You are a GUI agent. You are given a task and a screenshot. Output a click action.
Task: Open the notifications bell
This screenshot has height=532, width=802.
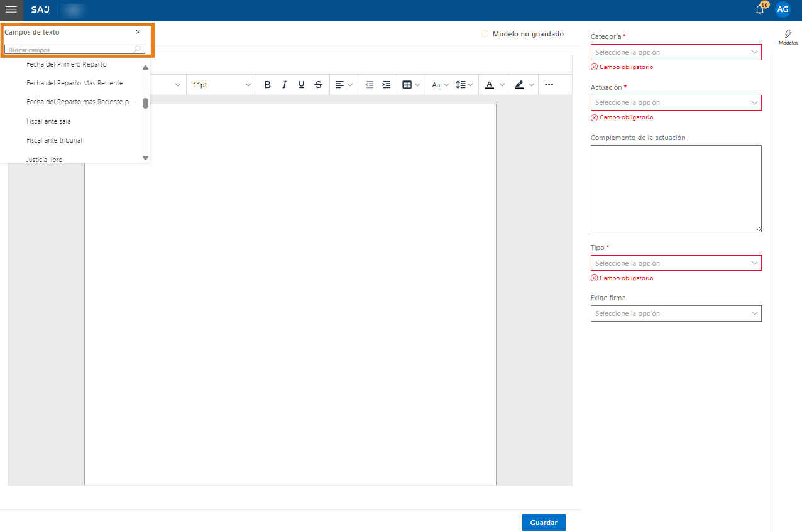tap(760, 9)
